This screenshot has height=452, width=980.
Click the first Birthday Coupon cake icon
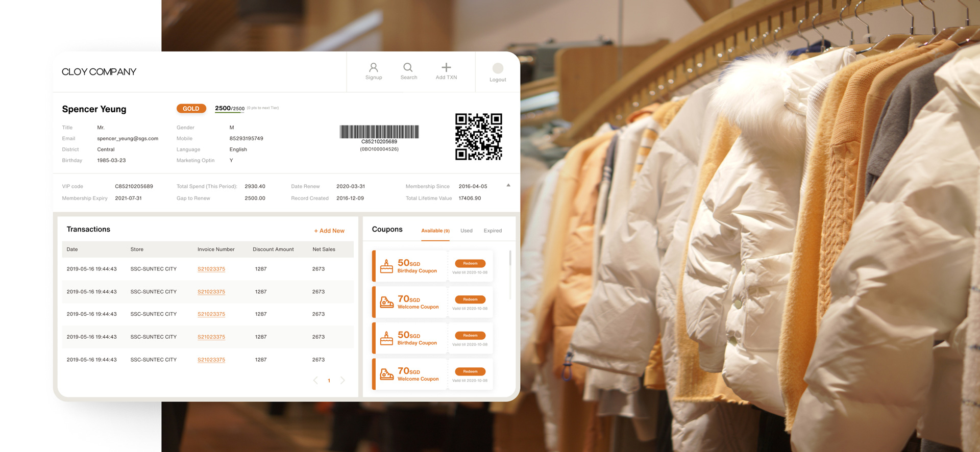click(386, 266)
